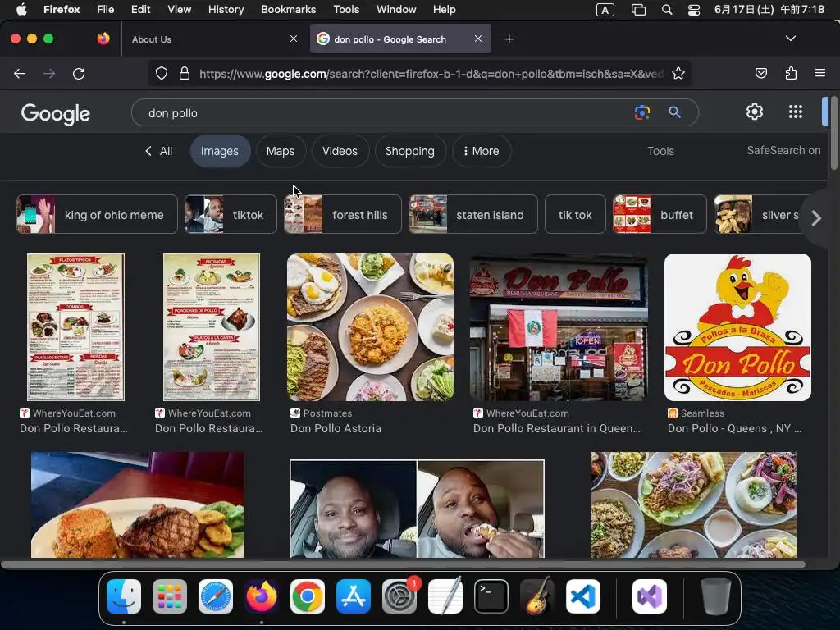The width and height of the screenshot is (840, 630).
Task: Open System Settings from the Dock
Action: point(399,596)
